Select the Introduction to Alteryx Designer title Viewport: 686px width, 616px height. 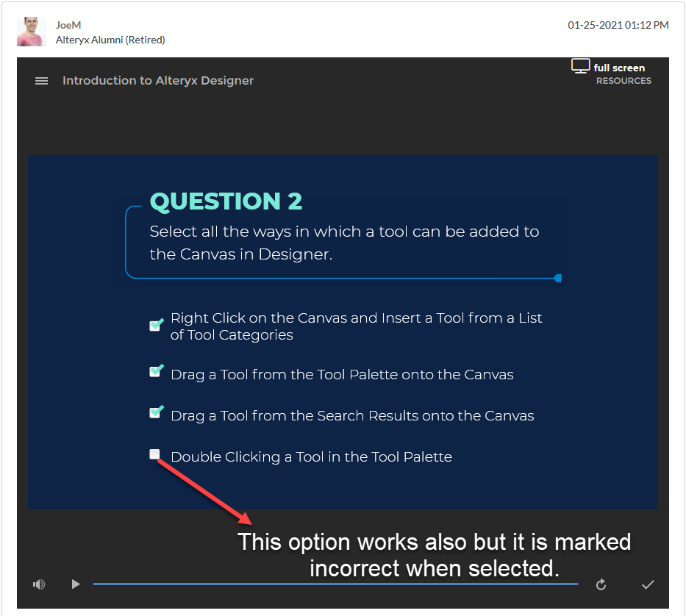[157, 81]
